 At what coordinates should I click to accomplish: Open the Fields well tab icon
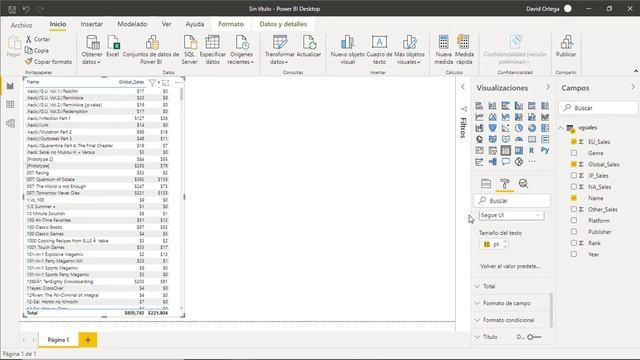coord(486,184)
